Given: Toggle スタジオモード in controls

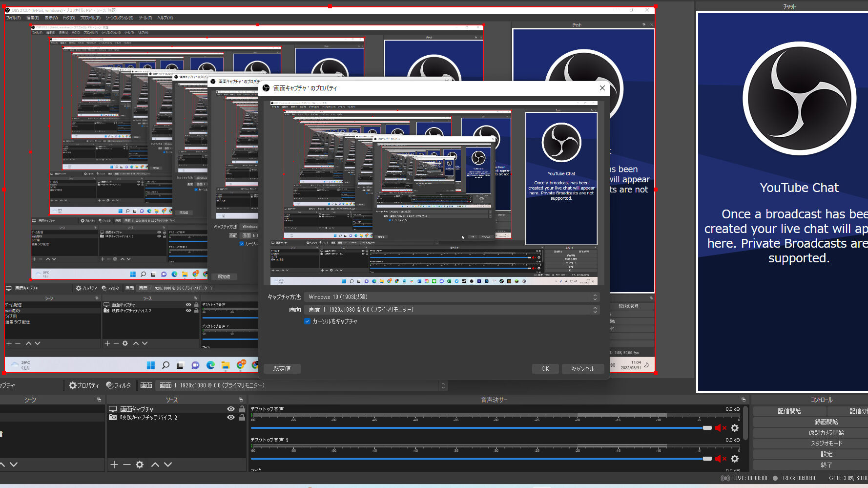Looking at the screenshot, I should pyautogui.click(x=827, y=444).
